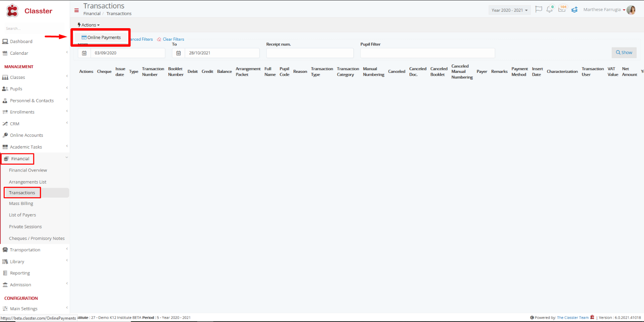
Task: Open Mass Billing submenu item
Action: [x=21, y=204]
